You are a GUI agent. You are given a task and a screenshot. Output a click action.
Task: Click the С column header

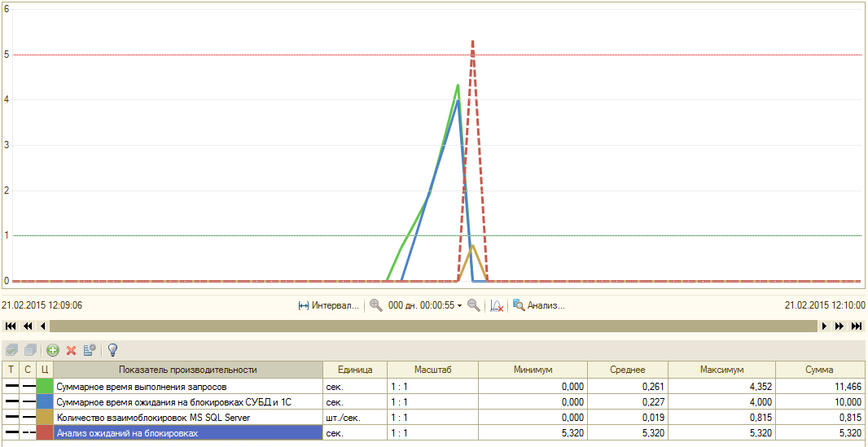pyautogui.click(x=28, y=370)
